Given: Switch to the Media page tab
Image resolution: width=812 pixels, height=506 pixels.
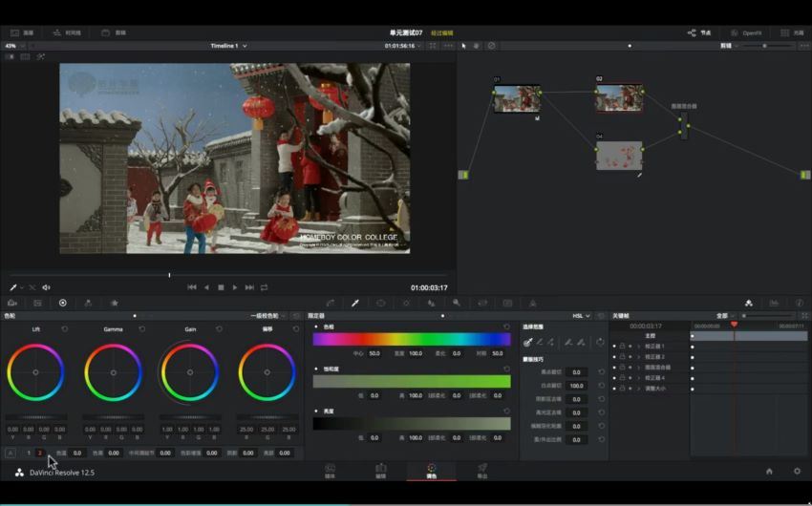Looking at the screenshot, I should point(330,471).
